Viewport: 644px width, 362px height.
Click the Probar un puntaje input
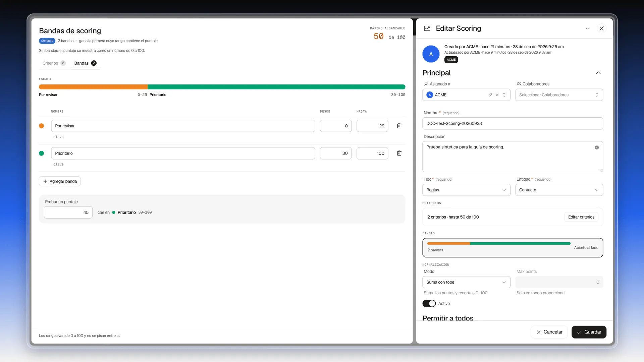click(x=68, y=212)
